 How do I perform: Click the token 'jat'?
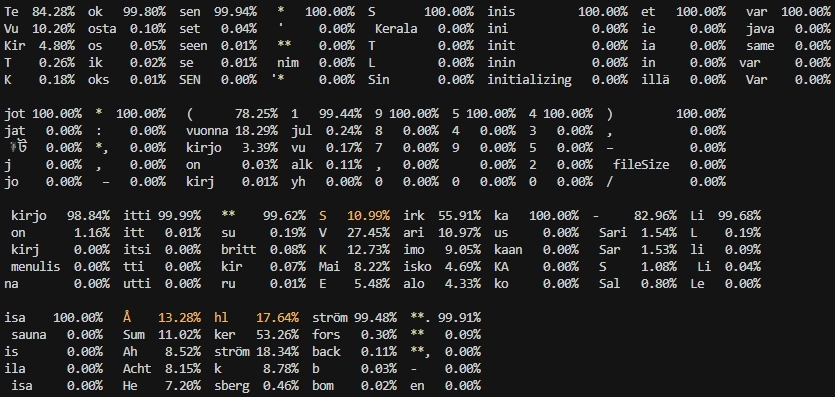coord(14,130)
